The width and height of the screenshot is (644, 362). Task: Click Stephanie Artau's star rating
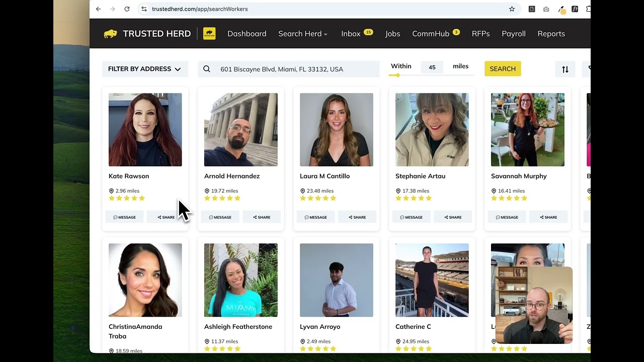click(414, 198)
